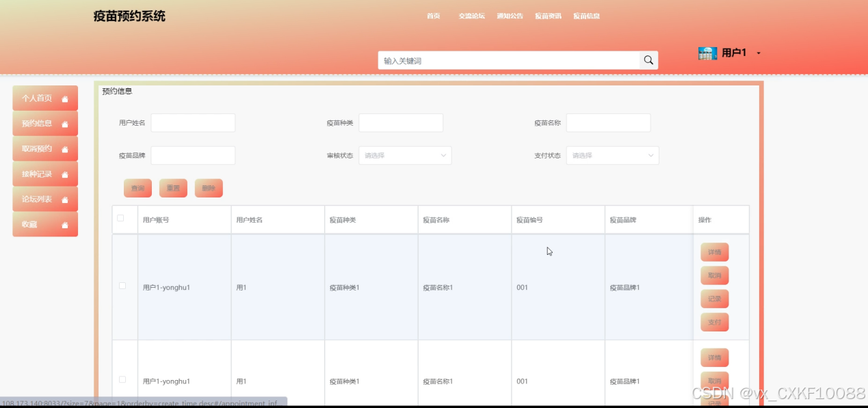Click 详情 in the second row
The image size is (868, 408).
[x=715, y=357]
